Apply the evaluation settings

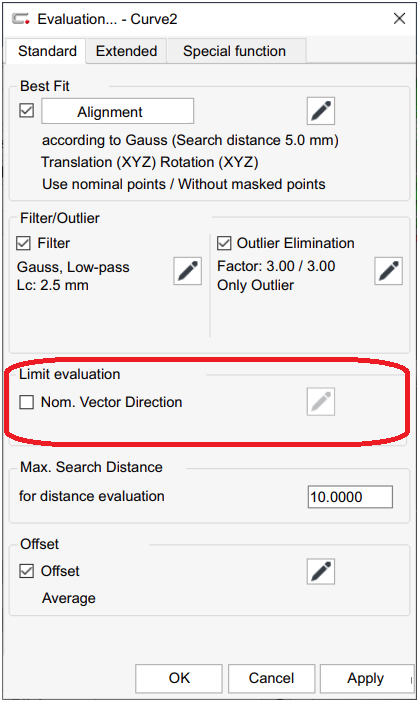366,678
